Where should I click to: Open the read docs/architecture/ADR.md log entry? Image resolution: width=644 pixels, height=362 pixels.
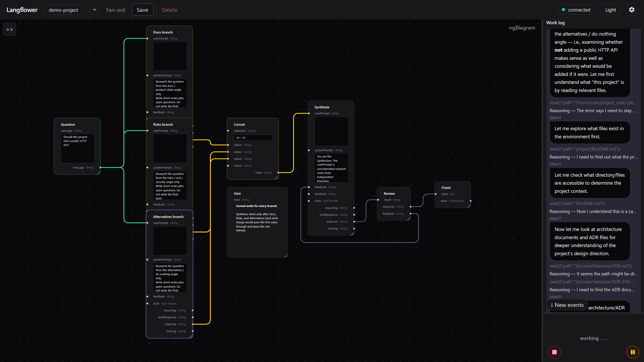pos(591,266)
